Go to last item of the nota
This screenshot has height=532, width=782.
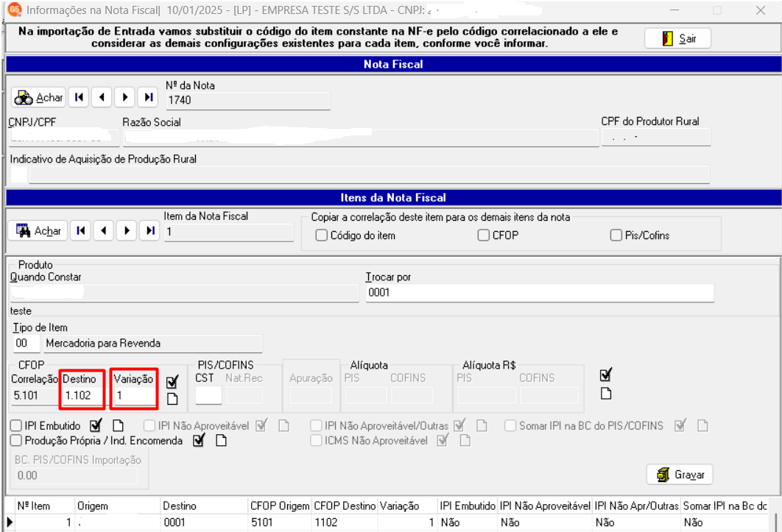tap(149, 231)
